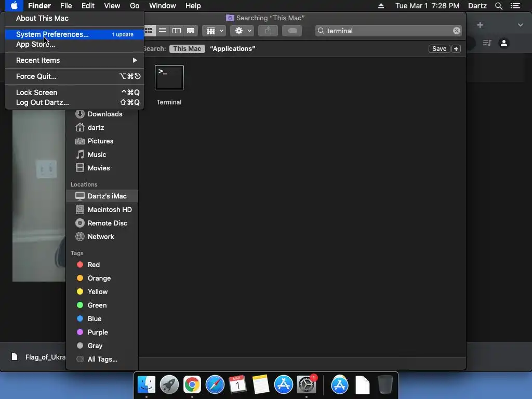Select Network location
The height and width of the screenshot is (399, 532).
102,237
